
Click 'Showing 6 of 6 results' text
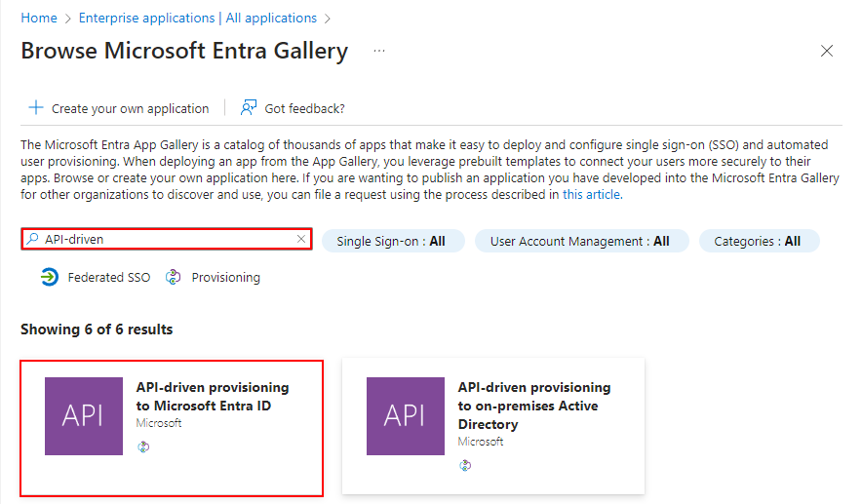pos(97,330)
